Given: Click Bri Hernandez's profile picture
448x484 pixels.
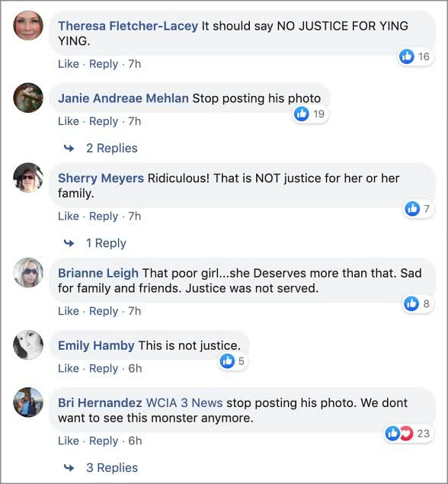Looking at the screenshot, I should coord(28,402).
